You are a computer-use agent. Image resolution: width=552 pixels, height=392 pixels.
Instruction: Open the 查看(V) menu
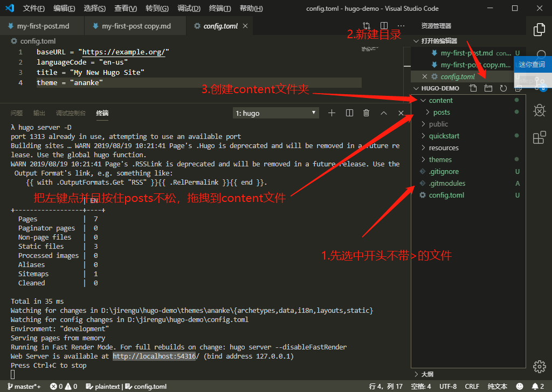point(126,8)
